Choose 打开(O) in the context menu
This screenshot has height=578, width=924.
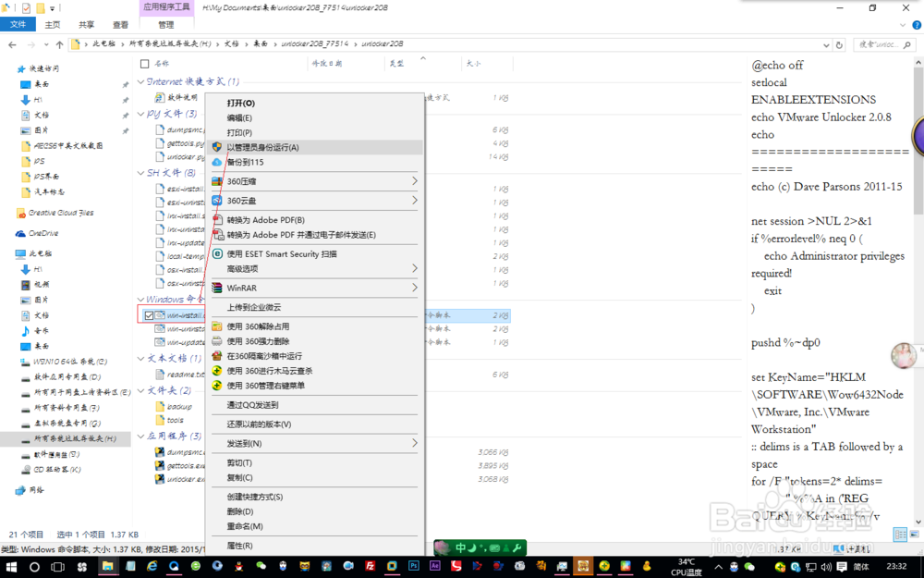(x=240, y=104)
